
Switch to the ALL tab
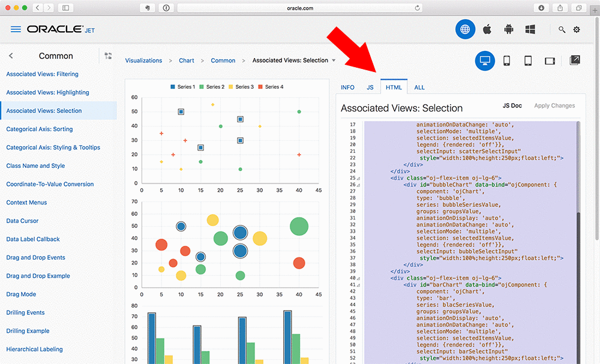pyautogui.click(x=419, y=87)
